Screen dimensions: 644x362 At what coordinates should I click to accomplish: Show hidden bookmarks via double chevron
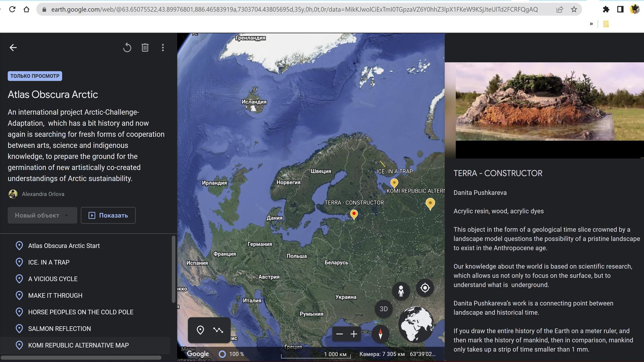click(x=591, y=24)
